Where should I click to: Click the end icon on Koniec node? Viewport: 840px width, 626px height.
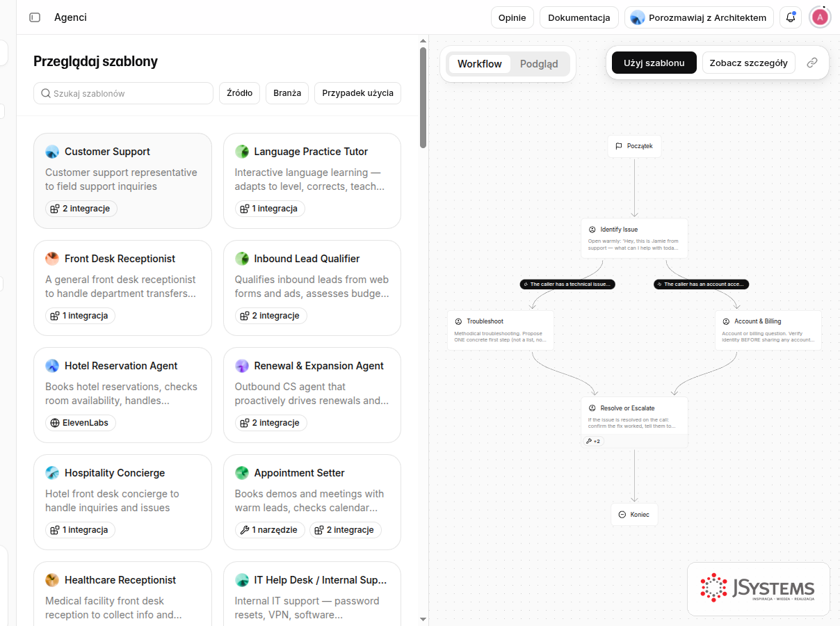click(622, 515)
